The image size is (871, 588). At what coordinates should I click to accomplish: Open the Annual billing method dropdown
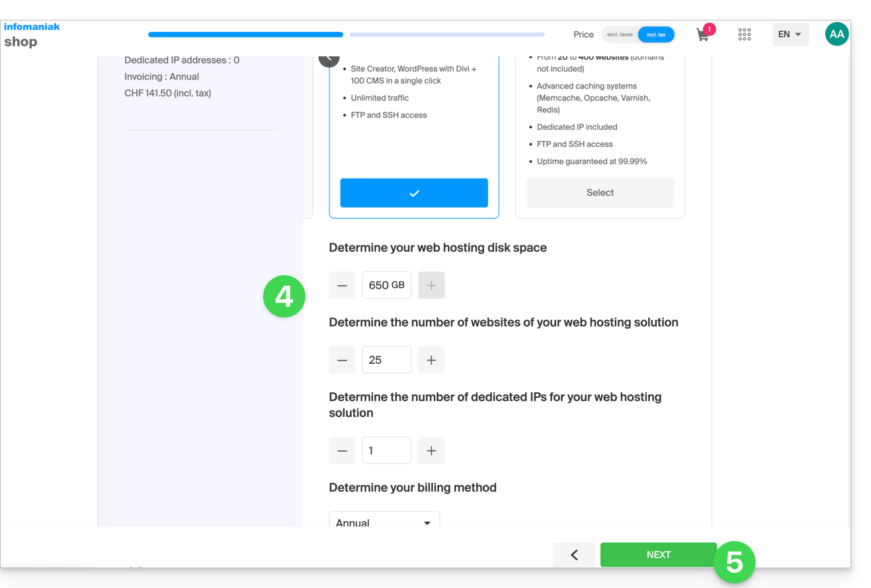(384, 521)
